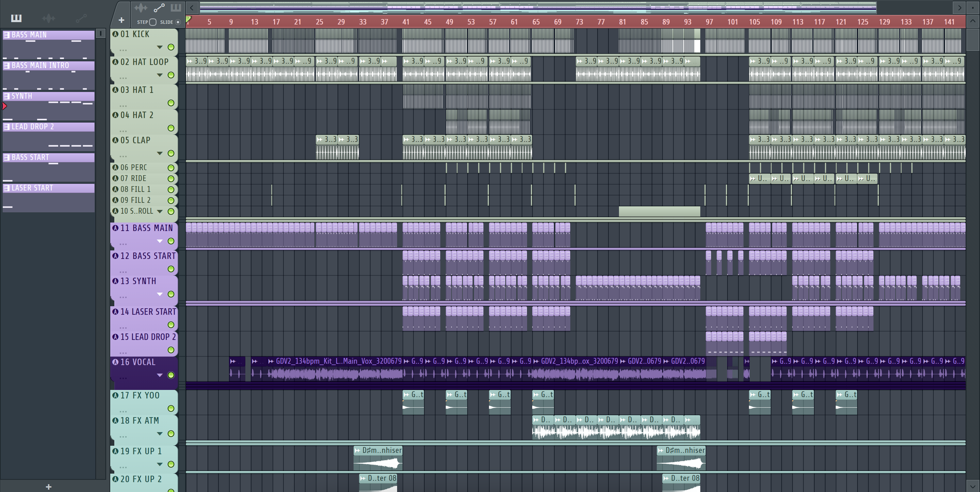This screenshot has height=492, width=980.
Task: Mute the 06 PERC track
Action: [x=171, y=167]
